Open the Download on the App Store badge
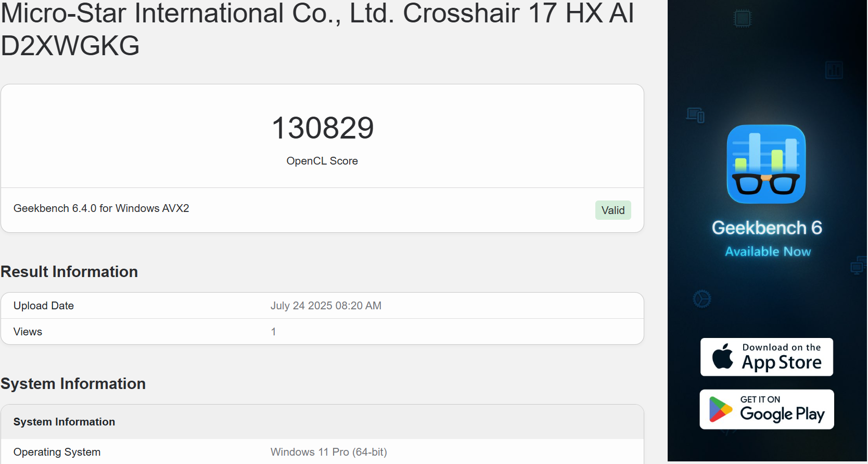The width and height of the screenshot is (868, 464). coord(767,357)
